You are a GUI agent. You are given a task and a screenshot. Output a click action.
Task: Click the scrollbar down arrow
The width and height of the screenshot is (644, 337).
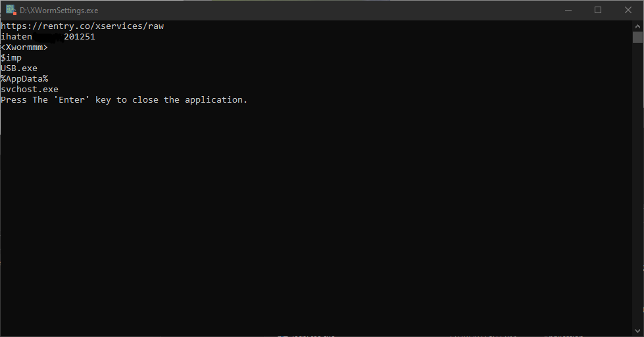637,330
